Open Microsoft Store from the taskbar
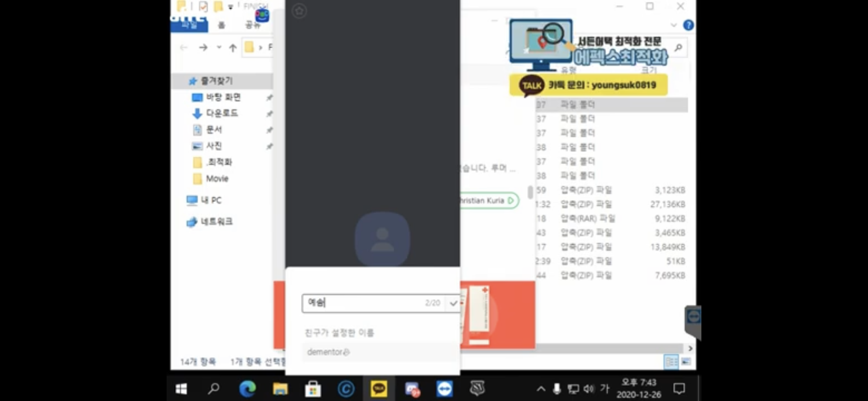 313,389
